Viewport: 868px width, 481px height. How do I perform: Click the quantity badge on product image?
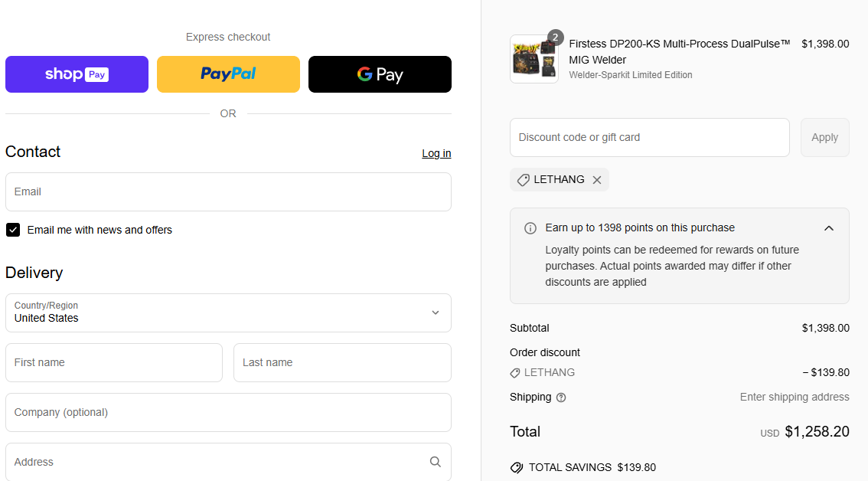pyautogui.click(x=556, y=37)
